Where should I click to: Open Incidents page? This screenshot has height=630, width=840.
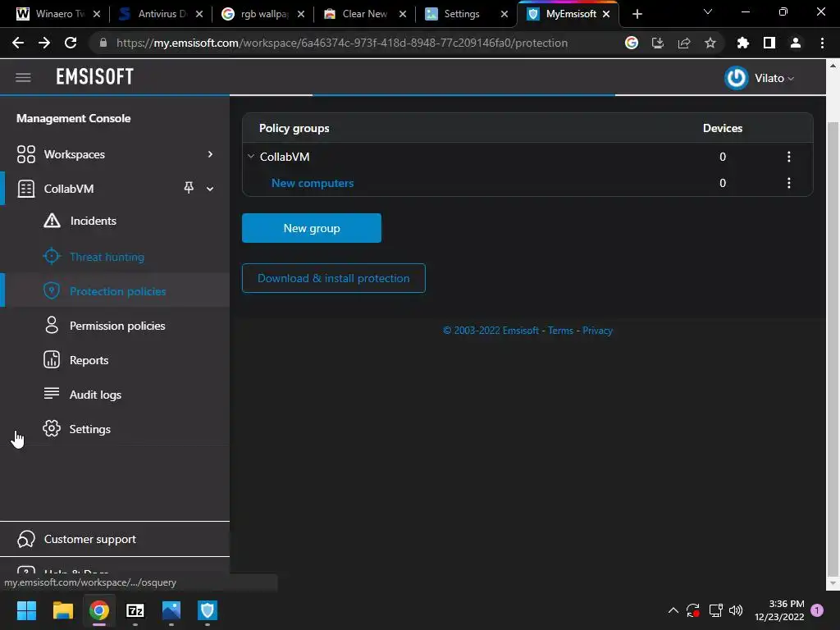click(x=94, y=221)
